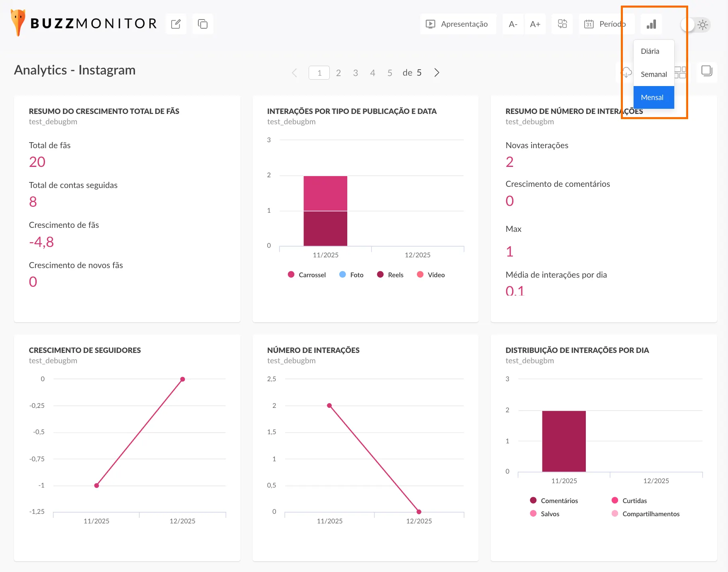Viewport: 728px width, 572px height.
Task: Open the Período date picker
Action: 605,24
